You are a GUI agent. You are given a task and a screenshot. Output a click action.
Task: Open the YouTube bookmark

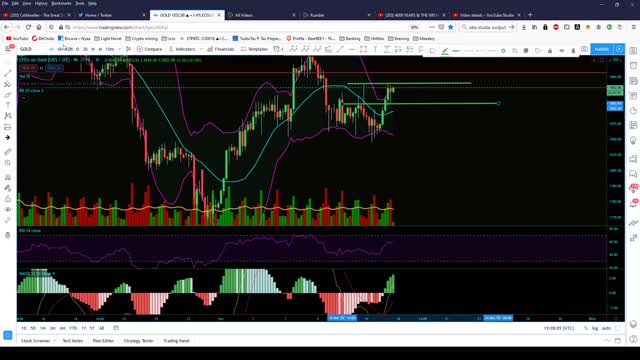(17, 38)
